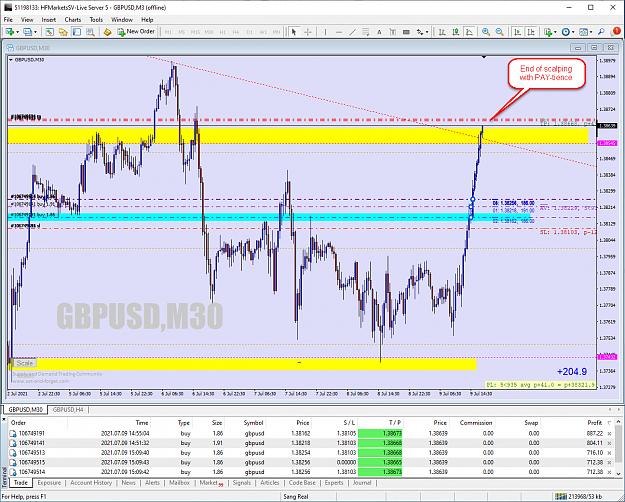
Task: Click the Zoom Out magnifier icon
Action: click(499, 32)
